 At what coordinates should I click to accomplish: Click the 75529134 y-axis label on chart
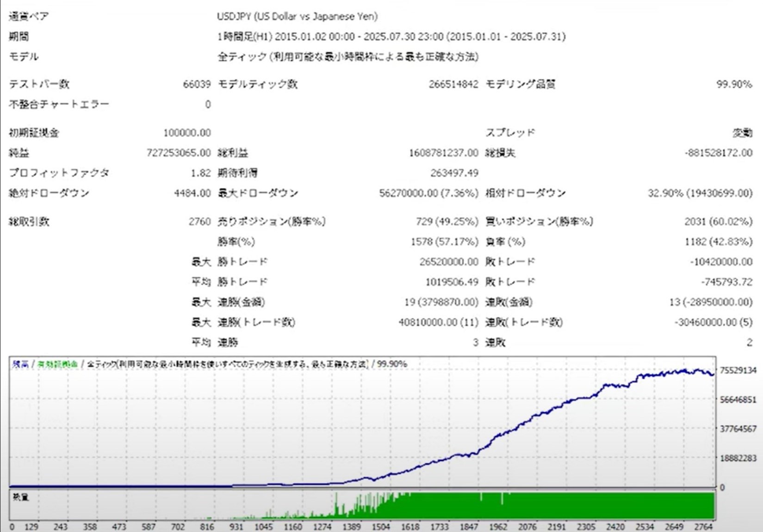click(x=738, y=371)
